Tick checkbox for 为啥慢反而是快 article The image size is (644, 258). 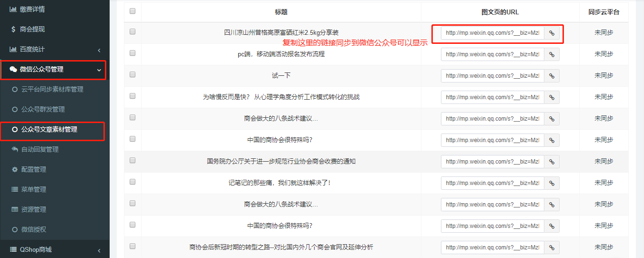(133, 96)
